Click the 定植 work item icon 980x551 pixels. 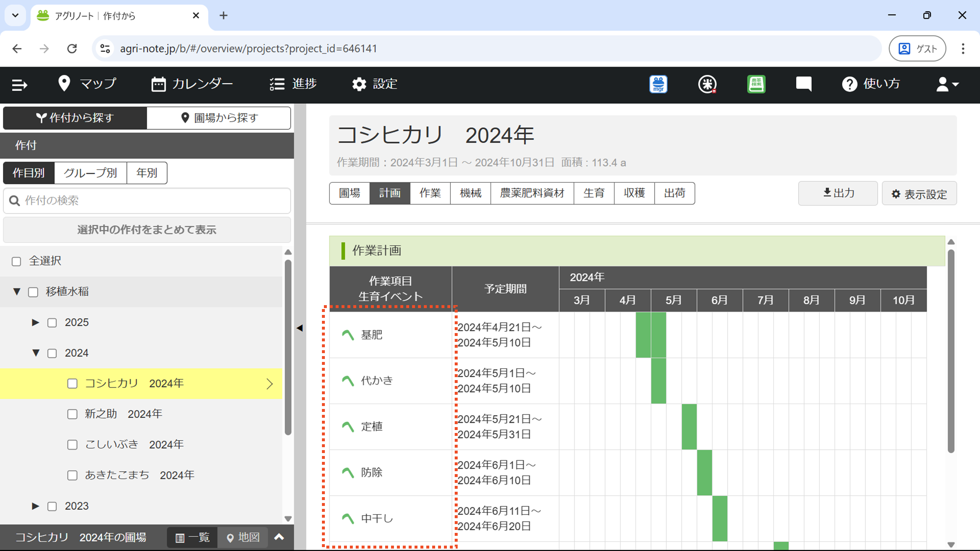(x=348, y=427)
